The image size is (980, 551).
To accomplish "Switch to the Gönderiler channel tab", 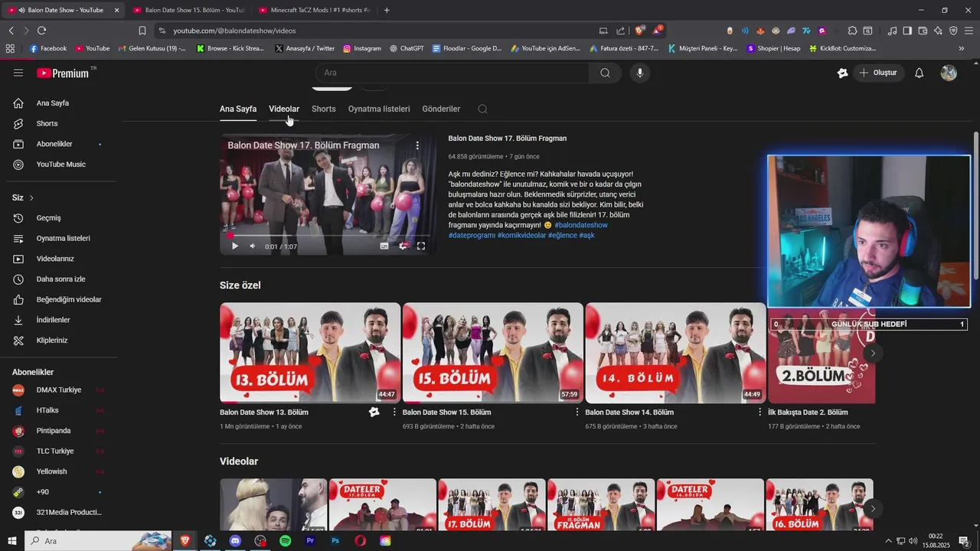I will click(x=441, y=109).
